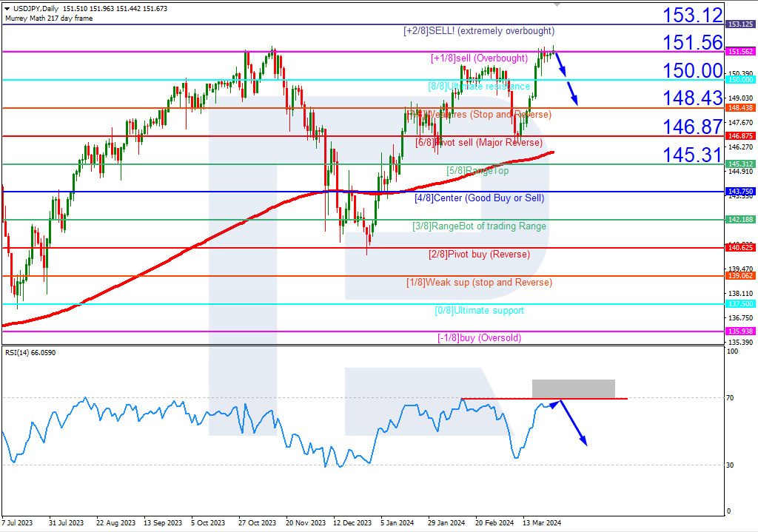Click the 135.938 oversold level tag
Screen dimensions: 758x532
[739, 331]
